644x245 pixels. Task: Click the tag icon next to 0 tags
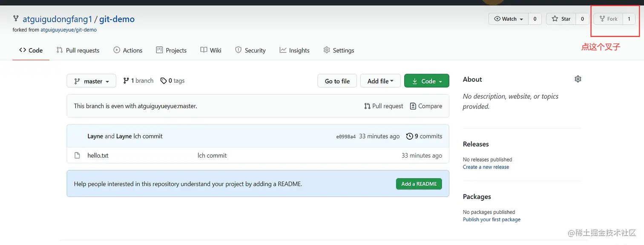tap(164, 81)
